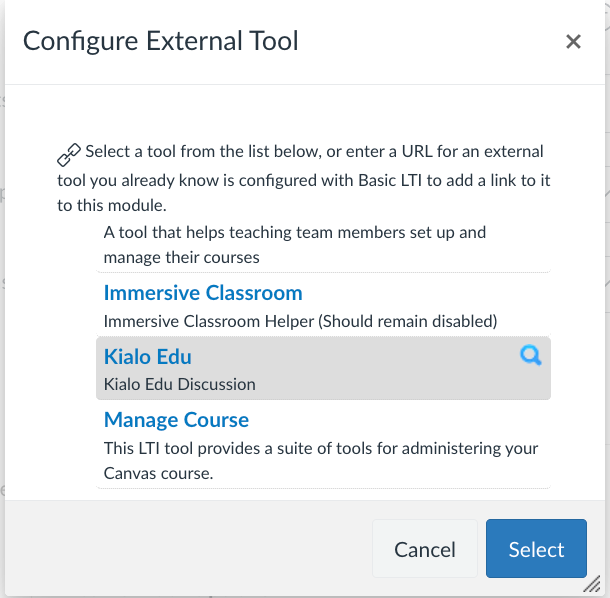This screenshot has width=610, height=598.
Task: Click empty gray area of Kialo Edu row
Action: [x=380, y=368]
